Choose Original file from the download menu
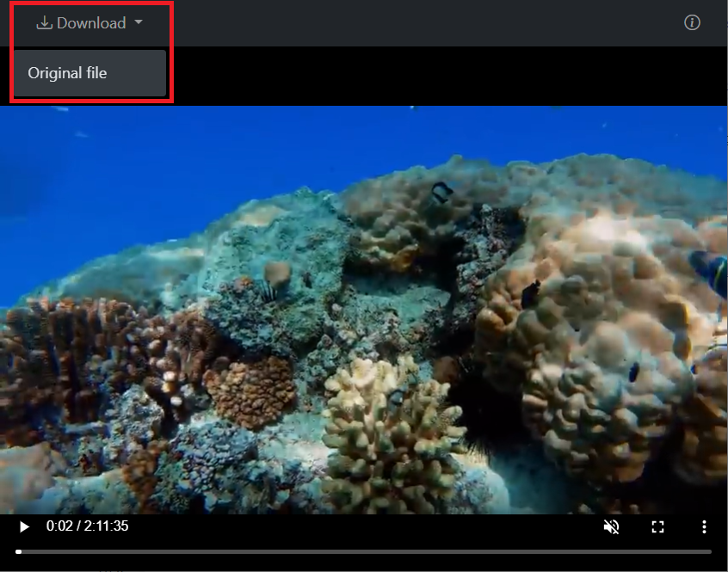Viewport: 728px width, 572px height. click(x=89, y=73)
